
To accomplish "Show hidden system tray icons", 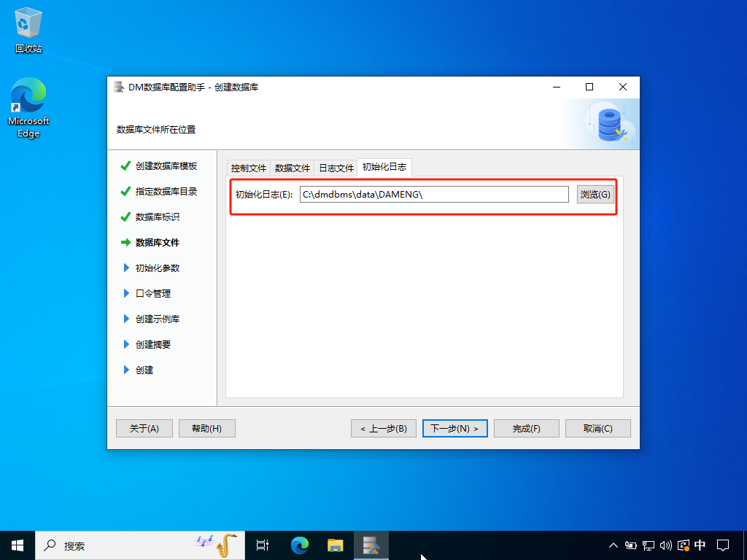I will pos(613,545).
